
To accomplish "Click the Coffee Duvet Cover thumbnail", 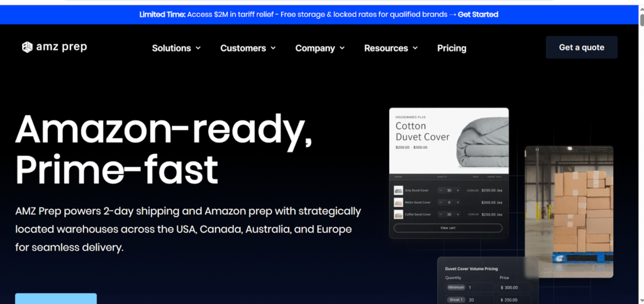I will coord(398,214).
